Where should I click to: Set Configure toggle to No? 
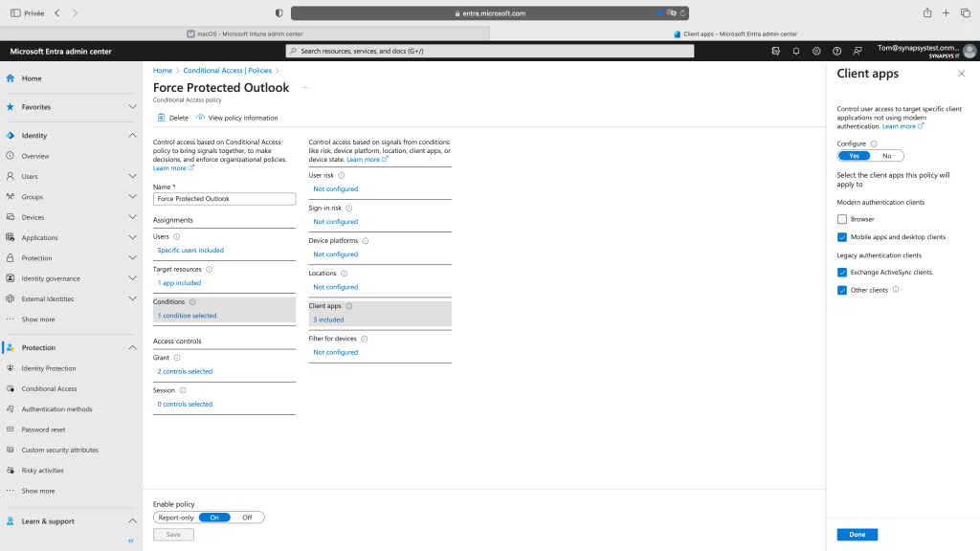click(886, 156)
